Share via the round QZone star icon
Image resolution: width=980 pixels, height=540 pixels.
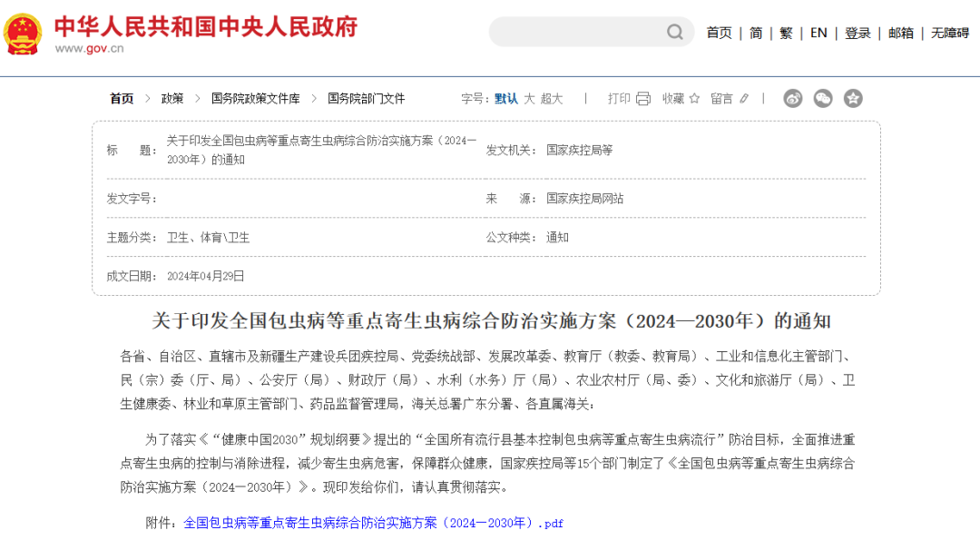point(853,99)
